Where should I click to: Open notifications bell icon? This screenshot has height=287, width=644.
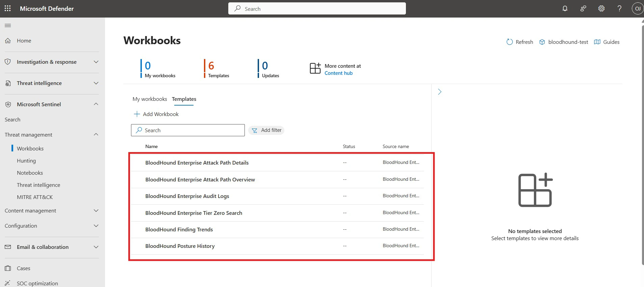(565, 8)
